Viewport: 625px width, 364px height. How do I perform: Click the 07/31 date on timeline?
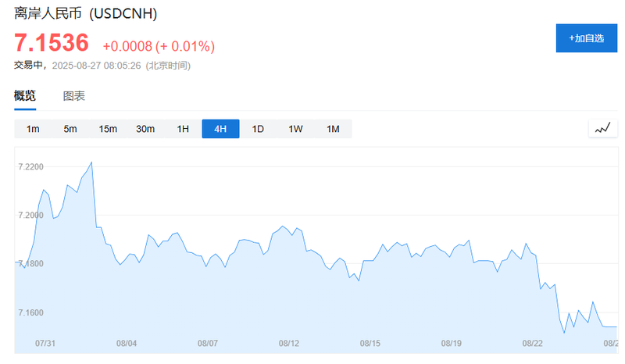pyautogui.click(x=45, y=343)
